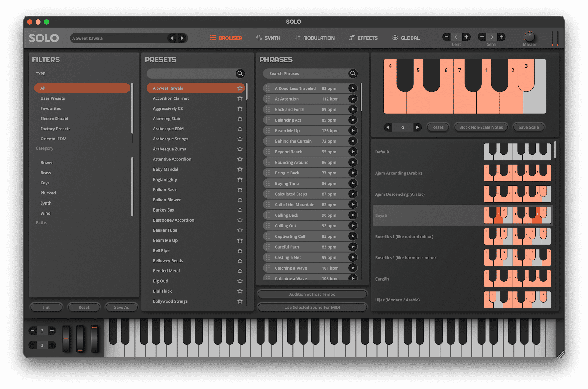Toggle Use Selected Sound For MIDI
The image size is (588, 389).
(x=312, y=307)
